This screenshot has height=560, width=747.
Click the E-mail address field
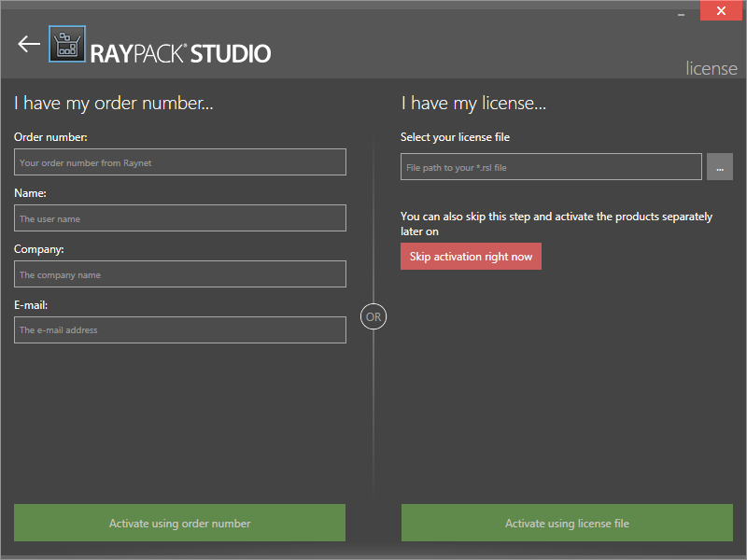coord(180,329)
